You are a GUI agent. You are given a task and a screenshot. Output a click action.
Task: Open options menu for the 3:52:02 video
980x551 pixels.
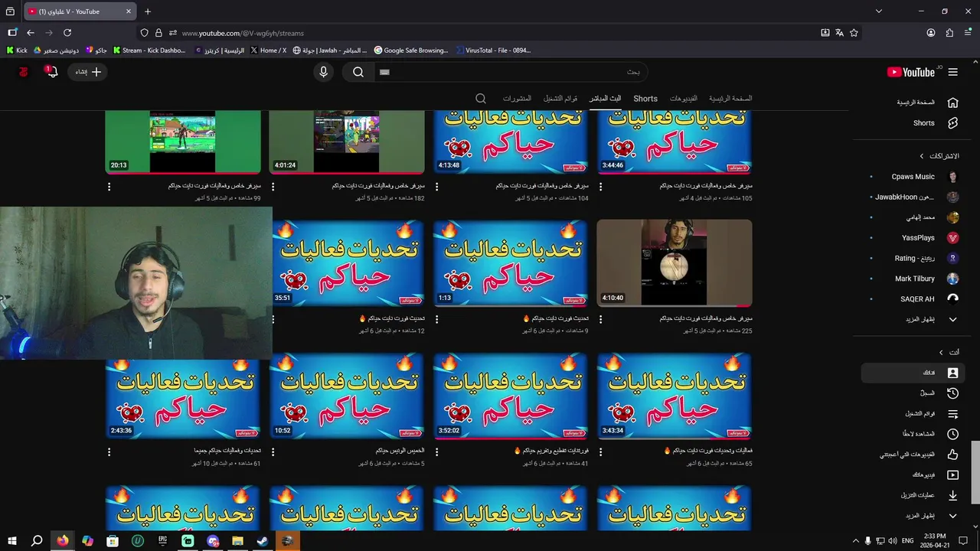(436, 452)
